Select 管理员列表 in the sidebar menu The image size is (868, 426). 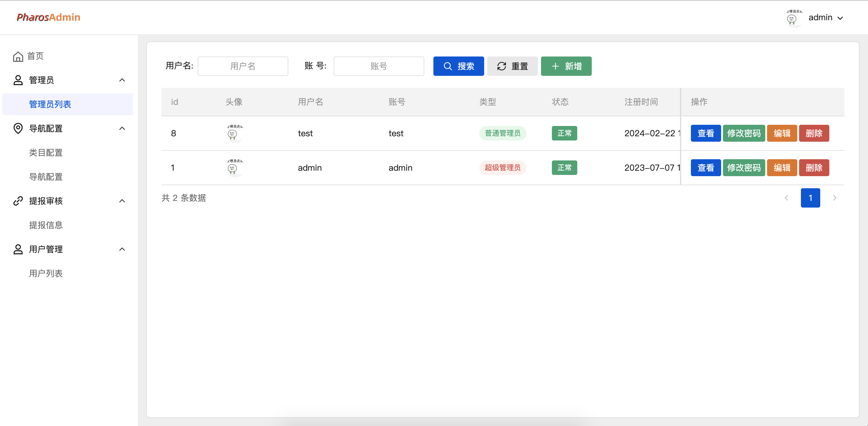point(50,104)
